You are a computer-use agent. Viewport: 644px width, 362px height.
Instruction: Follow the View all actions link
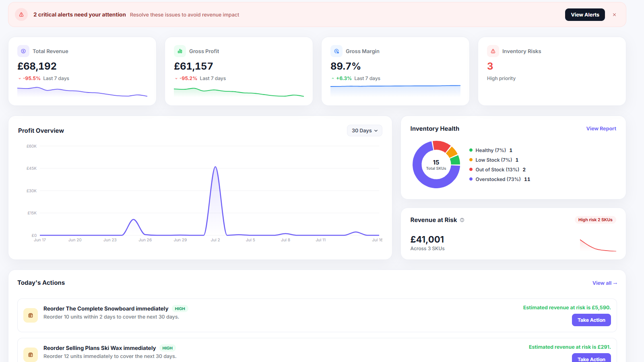click(605, 283)
